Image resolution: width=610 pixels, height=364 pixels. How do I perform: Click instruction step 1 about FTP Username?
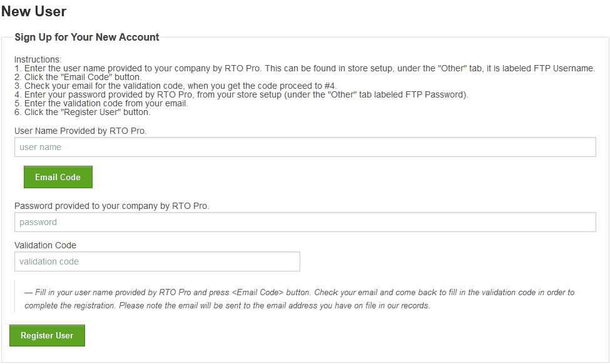[x=305, y=68]
